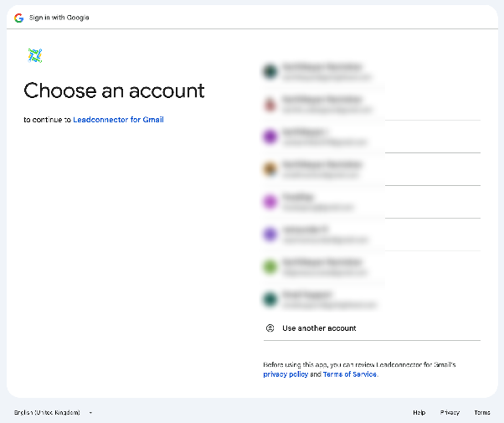Choose the account with the red avatar
The image size is (504, 423).
(372, 104)
